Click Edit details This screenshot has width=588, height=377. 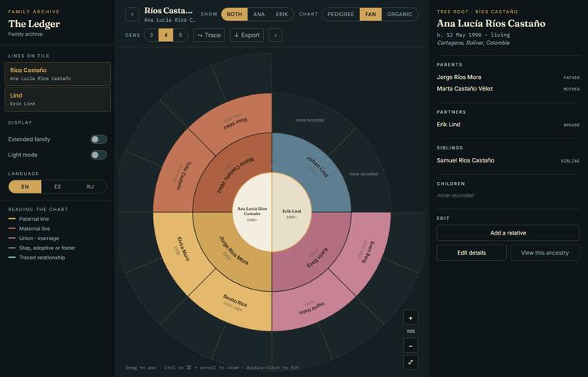(x=471, y=253)
